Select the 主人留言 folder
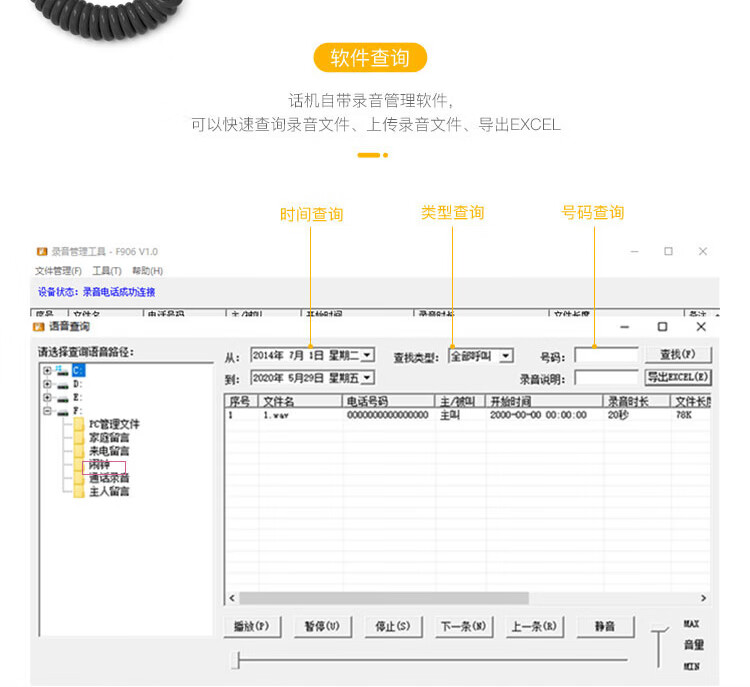Image resolution: width=750 pixels, height=687 pixels. pyautogui.click(x=108, y=491)
